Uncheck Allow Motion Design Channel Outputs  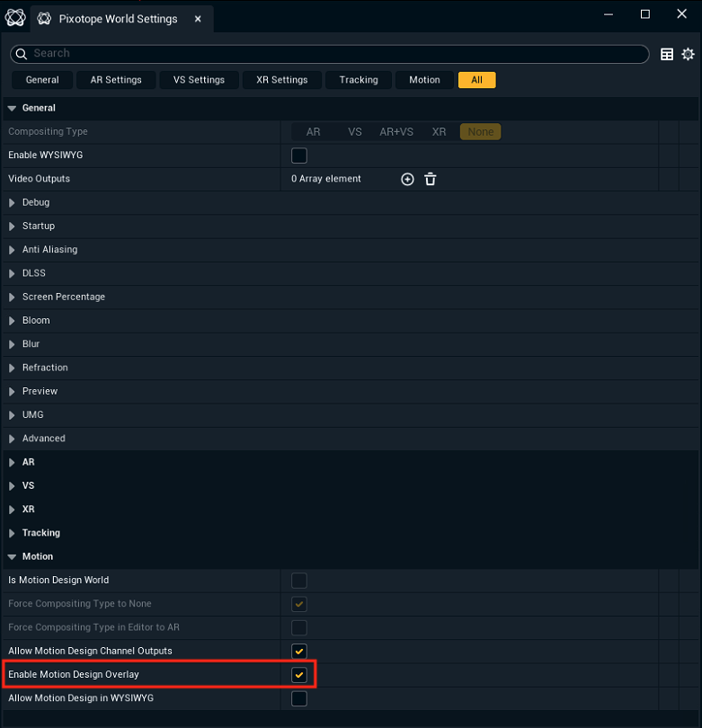click(299, 651)
